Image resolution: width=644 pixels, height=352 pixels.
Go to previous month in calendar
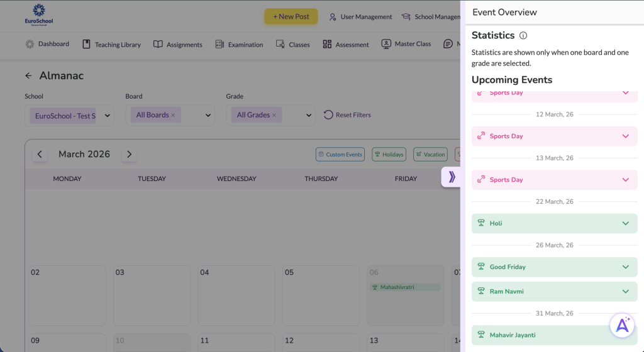tap(40, 154)
